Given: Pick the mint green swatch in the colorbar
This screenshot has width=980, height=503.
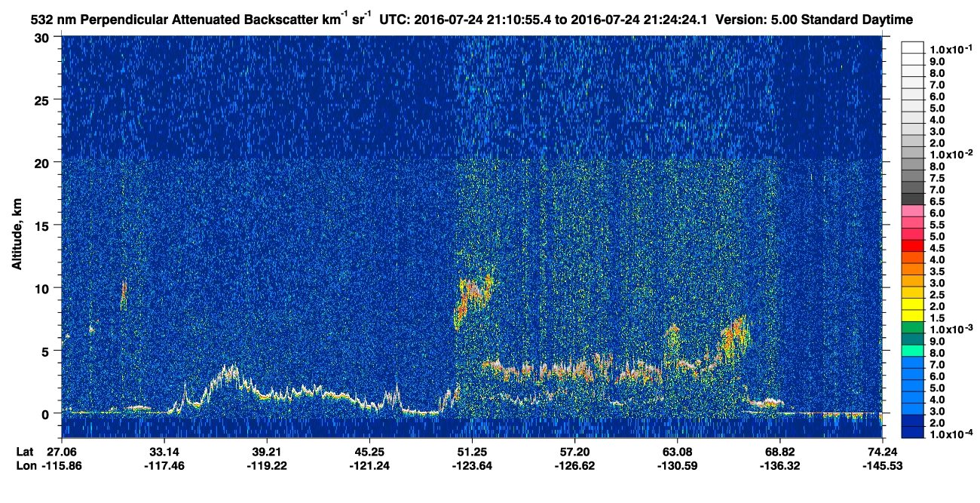Looking at the screenshot, I should tap(913, 351).
